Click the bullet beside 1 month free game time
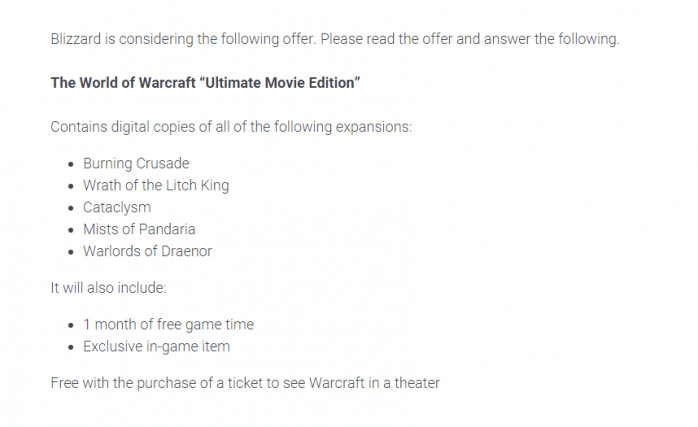Viewport: 698px width, 427px height. 71,325
